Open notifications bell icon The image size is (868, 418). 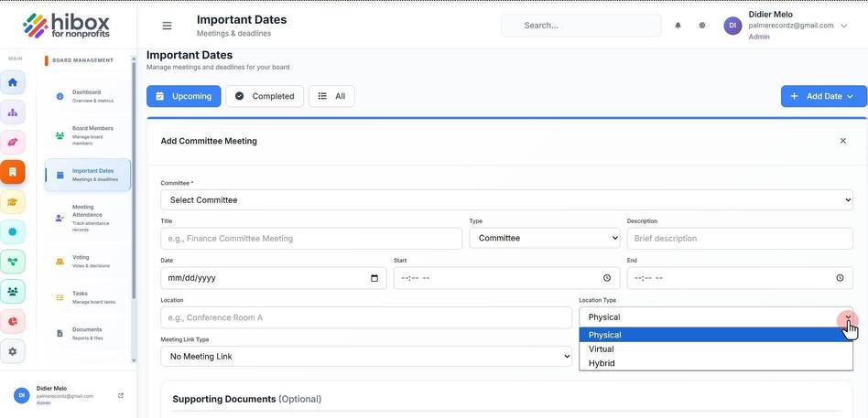pos(678,26)
